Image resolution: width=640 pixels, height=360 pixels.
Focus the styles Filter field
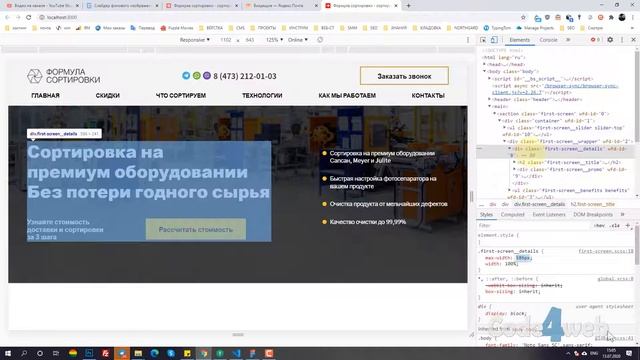pos(535,226)
